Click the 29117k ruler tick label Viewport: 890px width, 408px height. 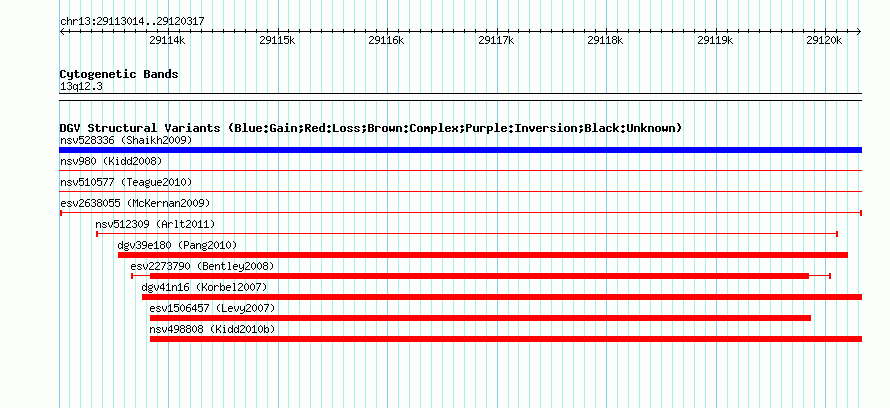click(x=496, y=40)
